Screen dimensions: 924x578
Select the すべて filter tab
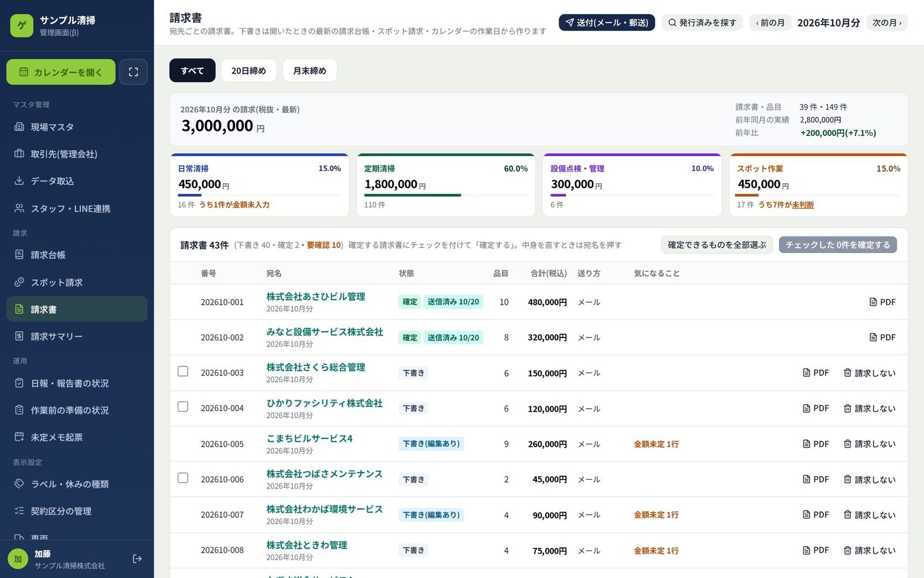[192, 71]
